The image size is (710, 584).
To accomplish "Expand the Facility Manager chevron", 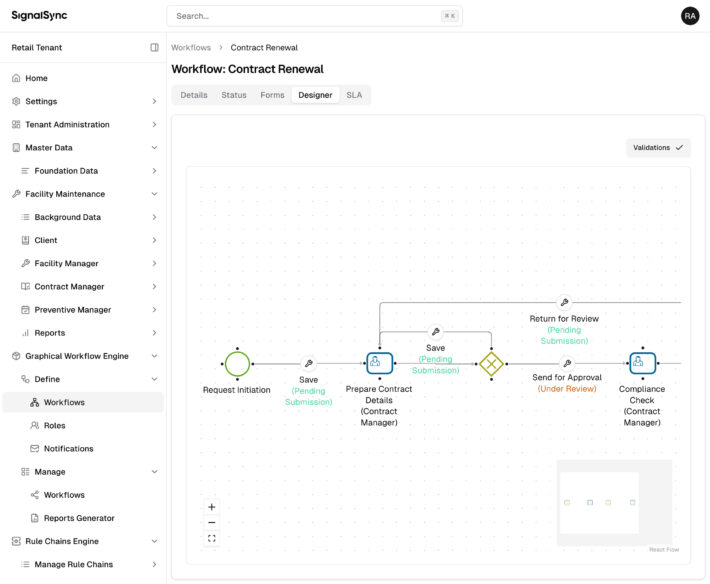I will click(x=154, y=263).
